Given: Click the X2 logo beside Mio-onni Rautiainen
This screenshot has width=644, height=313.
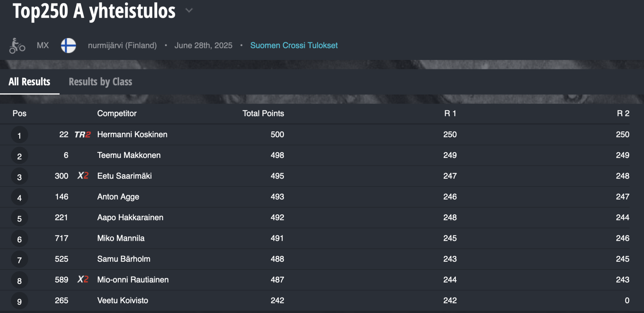Looking at the screenshot, I should pyautogui.click(x=83, y=279).
